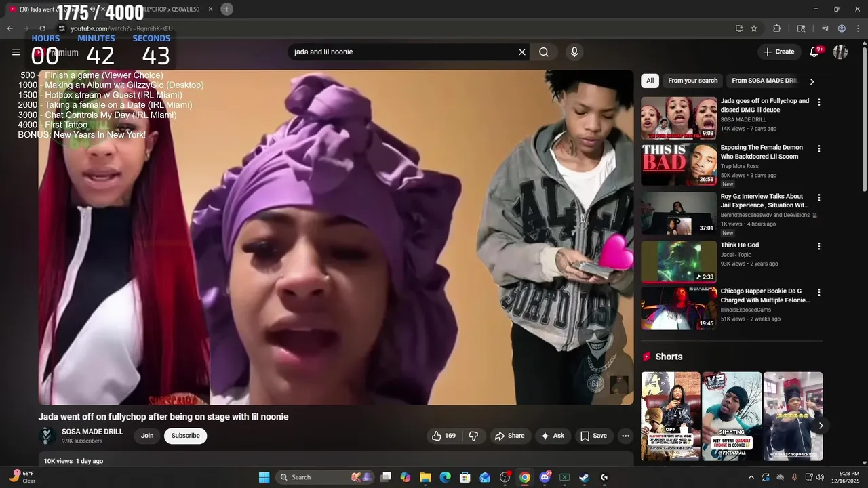Open options for Think He God video
868x488 pixels.
(819, 247)
